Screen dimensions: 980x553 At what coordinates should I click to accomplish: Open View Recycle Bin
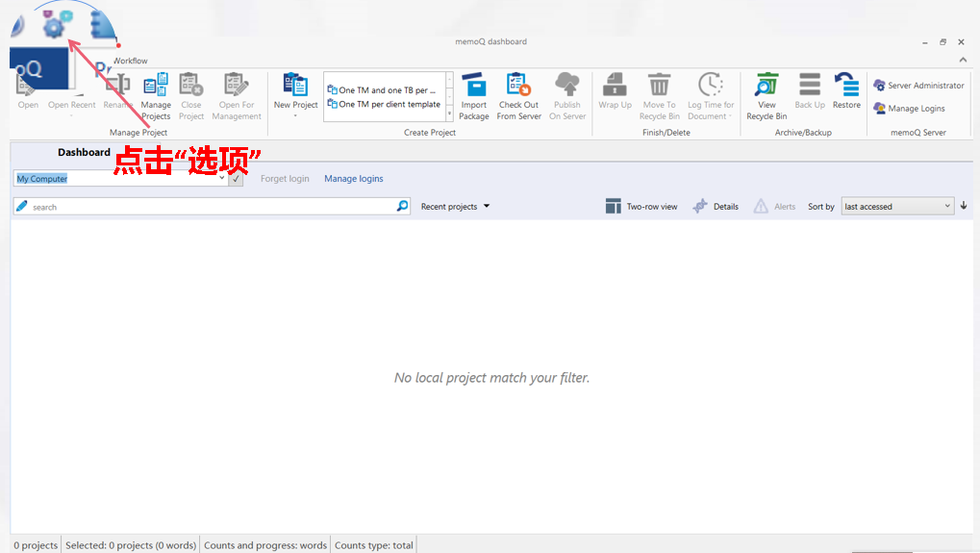pos(766,96)
